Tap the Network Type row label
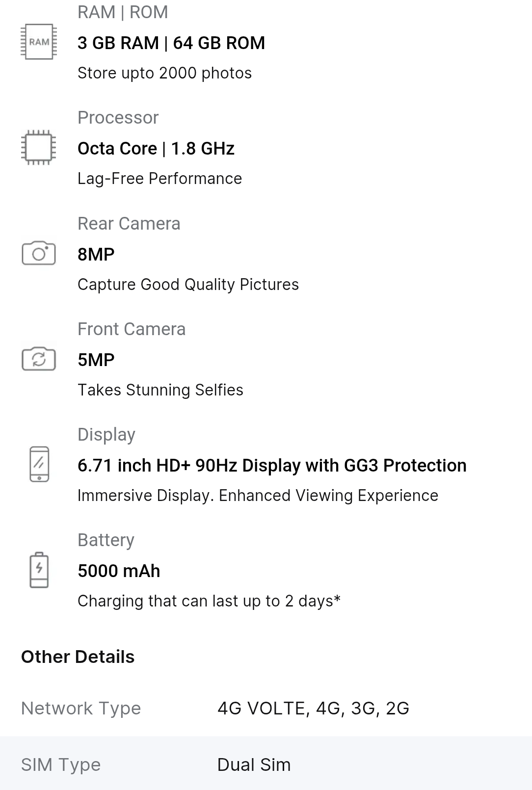 point(81,709)
